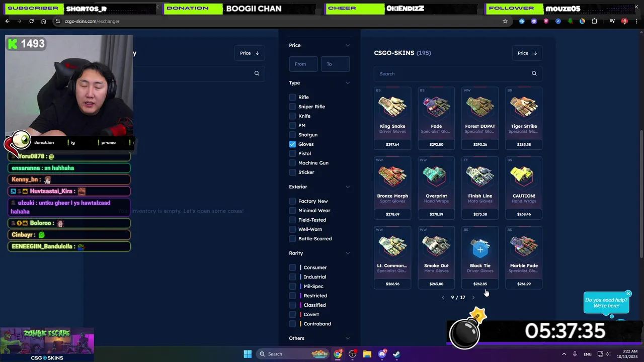Bookmark this page with star icon
The width and height of the screenshot is (644, 362).
[505, 21]
